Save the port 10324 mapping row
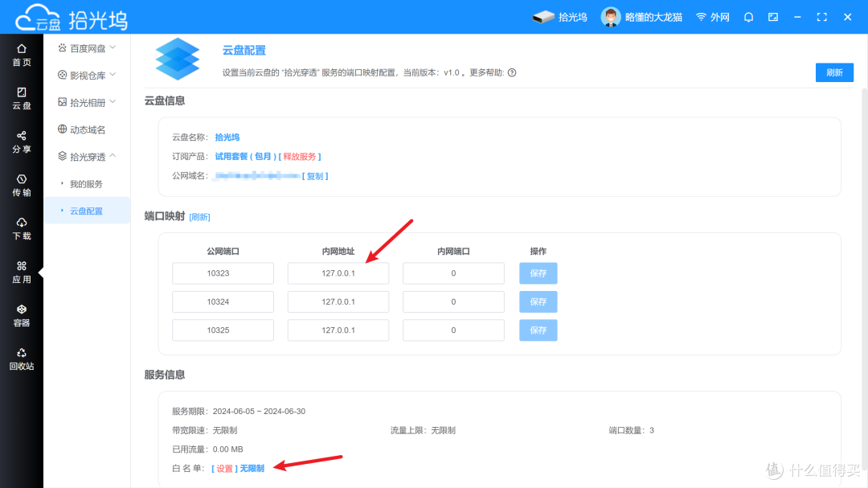Image resolution: width=868 pixels, height=488 pixels. (538, 301)
